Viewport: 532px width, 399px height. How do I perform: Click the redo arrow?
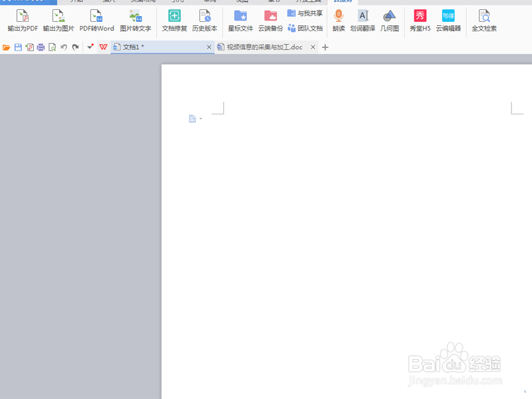(75, 47)
